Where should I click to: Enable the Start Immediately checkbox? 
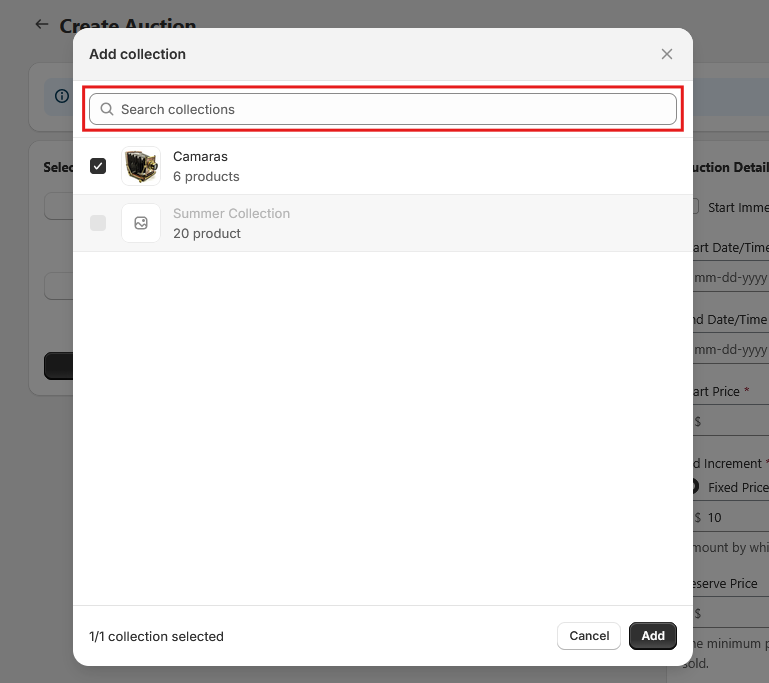695,207
